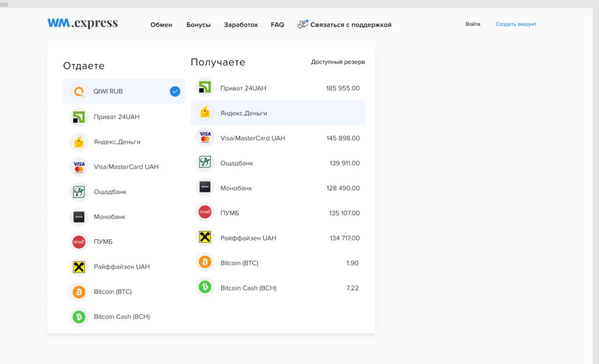Click the Доступный резерв column header
599x364 pixels.
338,62
